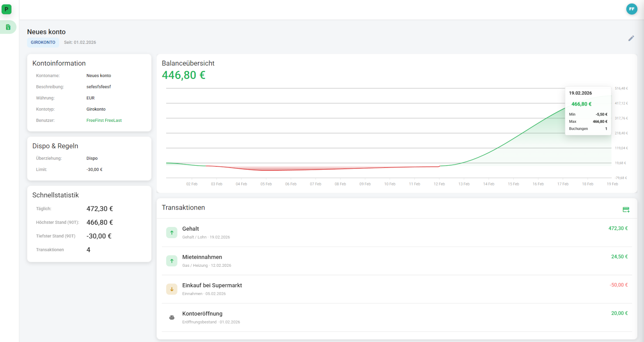Click the Gehalt green up-arrow icon
The width and height of the screenshot is (644, 342).
(172, 233)
